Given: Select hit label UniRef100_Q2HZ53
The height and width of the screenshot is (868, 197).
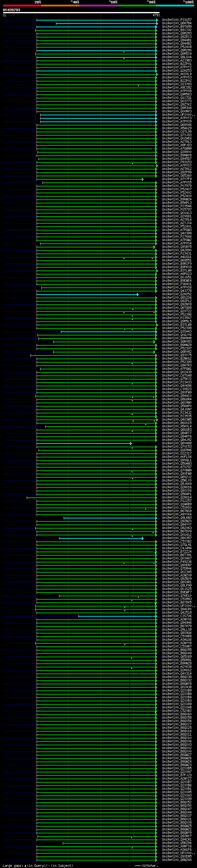Looking at the screenshot, I should [176, 71].
